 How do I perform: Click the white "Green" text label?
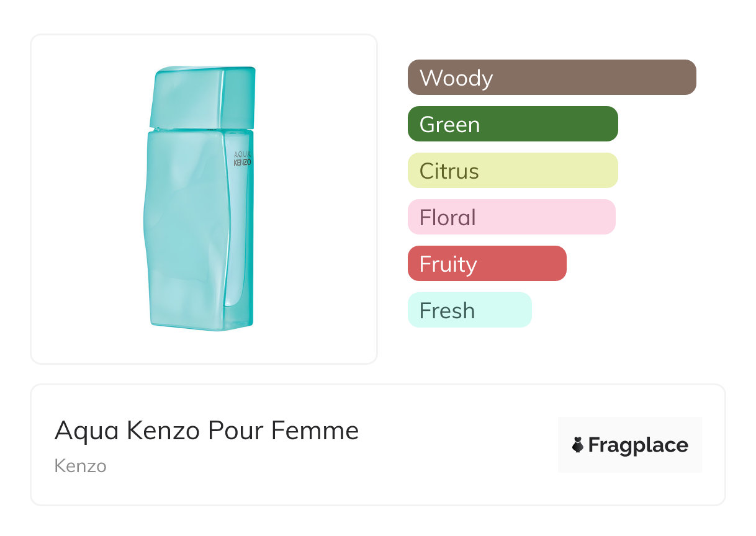pos(449,125)
